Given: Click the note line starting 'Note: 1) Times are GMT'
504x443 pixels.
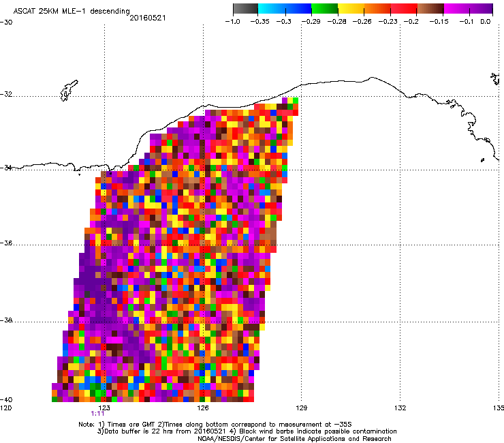Looking at the screenshot, I should (215, 425).
